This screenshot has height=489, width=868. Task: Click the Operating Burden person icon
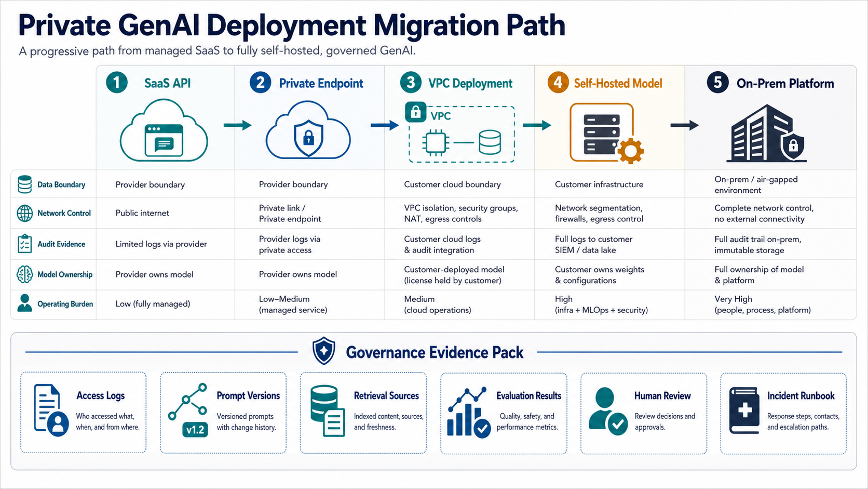pyautogui.click(x=24, y=303)
